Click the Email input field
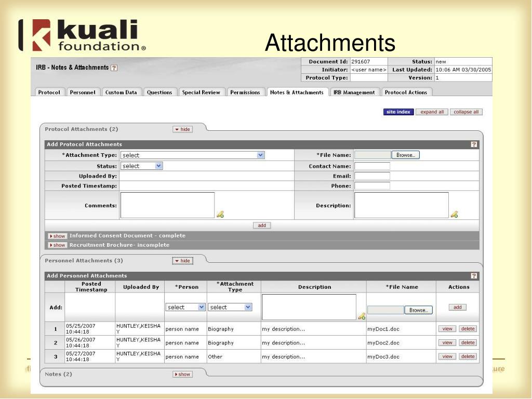 click(372, 176)
